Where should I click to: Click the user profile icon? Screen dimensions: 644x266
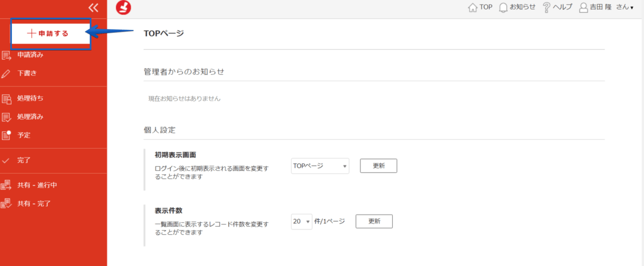pos(583,8)
